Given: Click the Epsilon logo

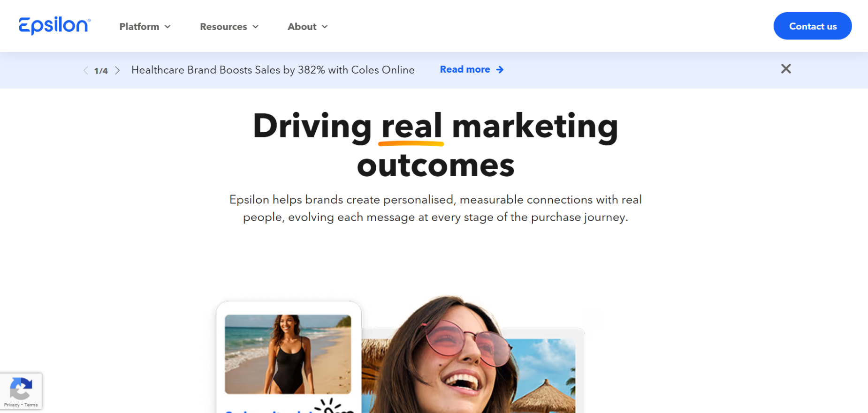Looking at the screenshot, I should click(54, 26).
